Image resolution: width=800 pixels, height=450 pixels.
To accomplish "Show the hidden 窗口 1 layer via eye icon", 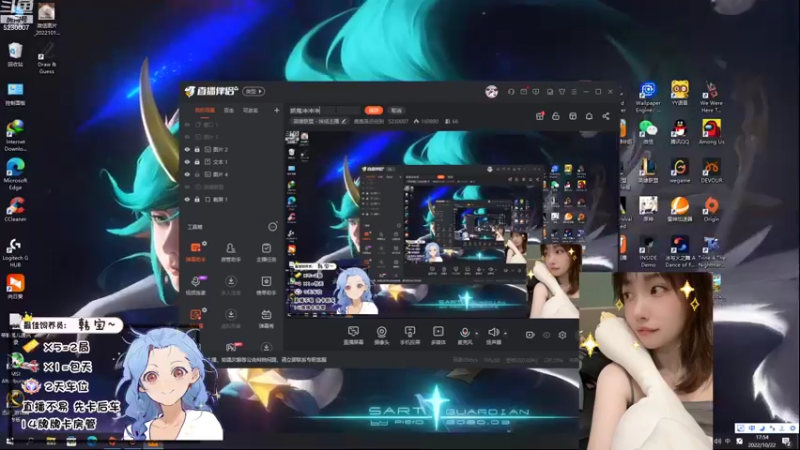I will click(x=187, y=124).
